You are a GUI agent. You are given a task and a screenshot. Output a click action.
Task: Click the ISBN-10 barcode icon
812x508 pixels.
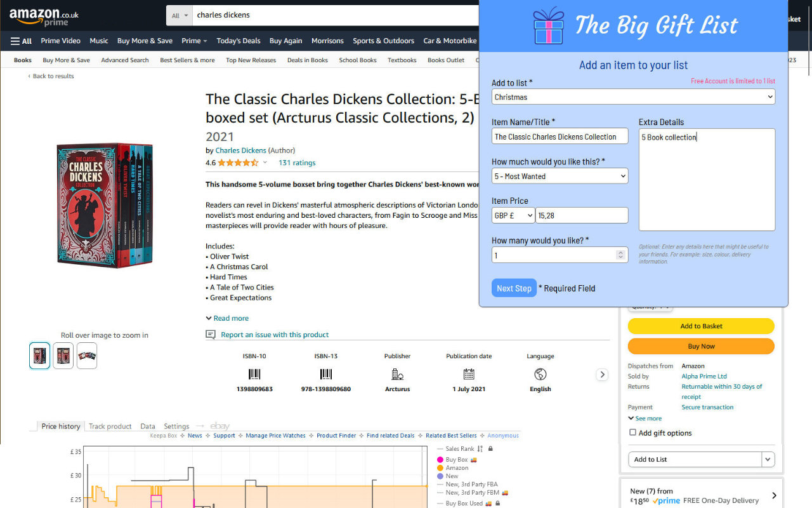(x=254, y=374)
